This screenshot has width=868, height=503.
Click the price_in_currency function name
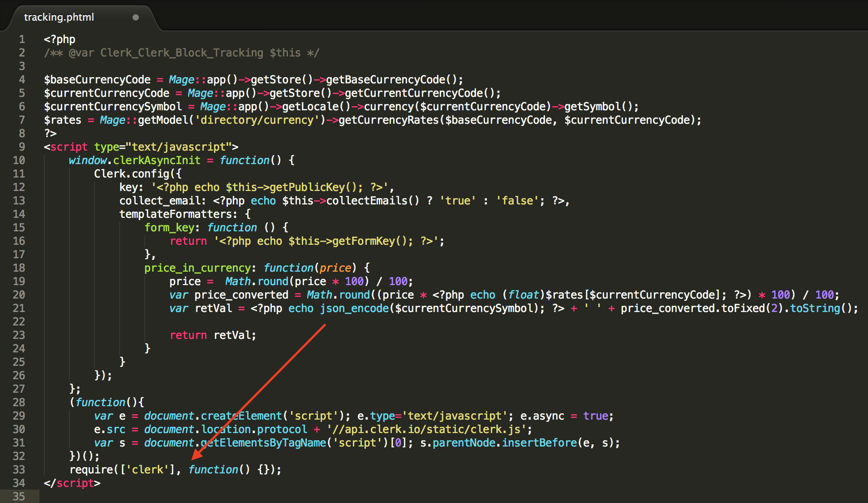click(197, 268)
